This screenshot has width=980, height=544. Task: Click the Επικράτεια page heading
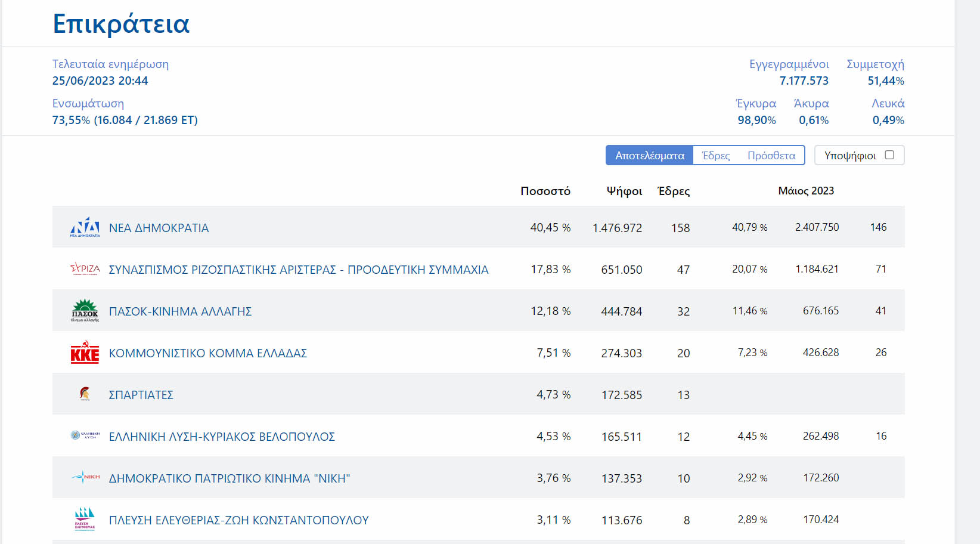tap(121, 24)
